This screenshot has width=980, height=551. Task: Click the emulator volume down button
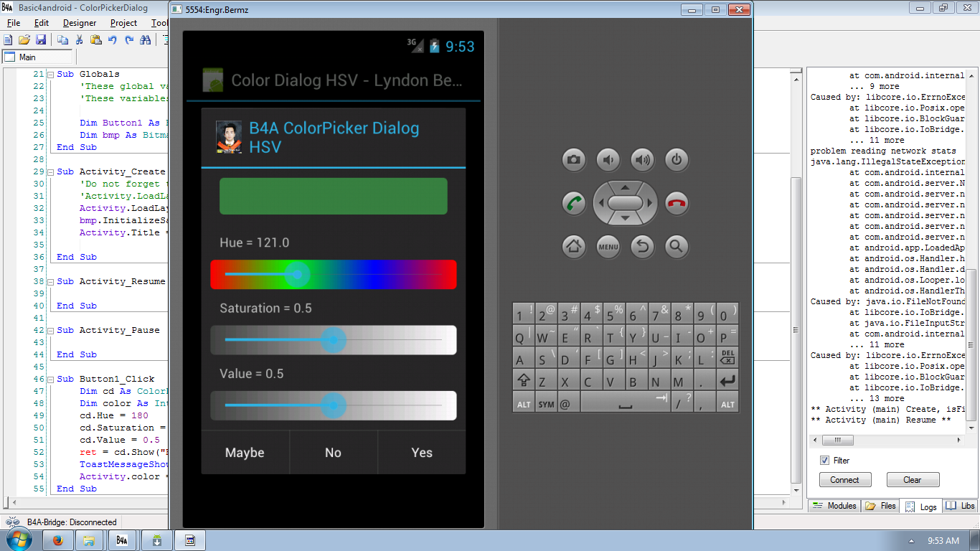pos(608,160)
